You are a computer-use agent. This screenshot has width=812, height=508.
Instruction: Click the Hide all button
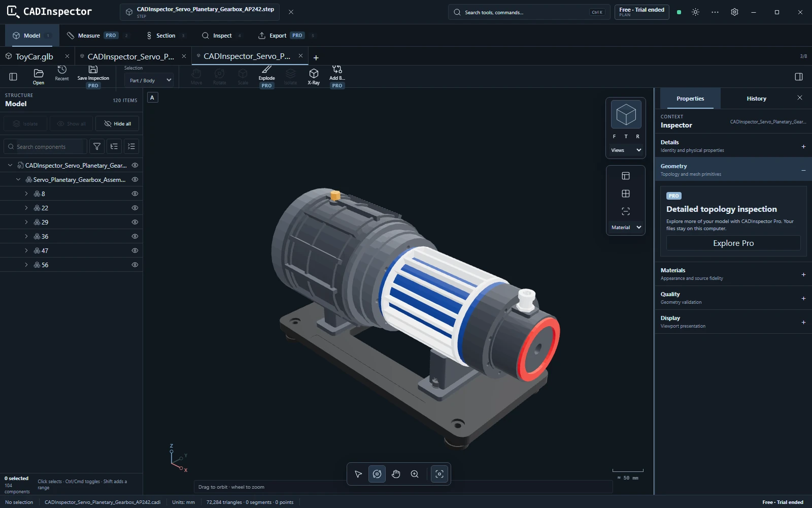click(117, 123)
